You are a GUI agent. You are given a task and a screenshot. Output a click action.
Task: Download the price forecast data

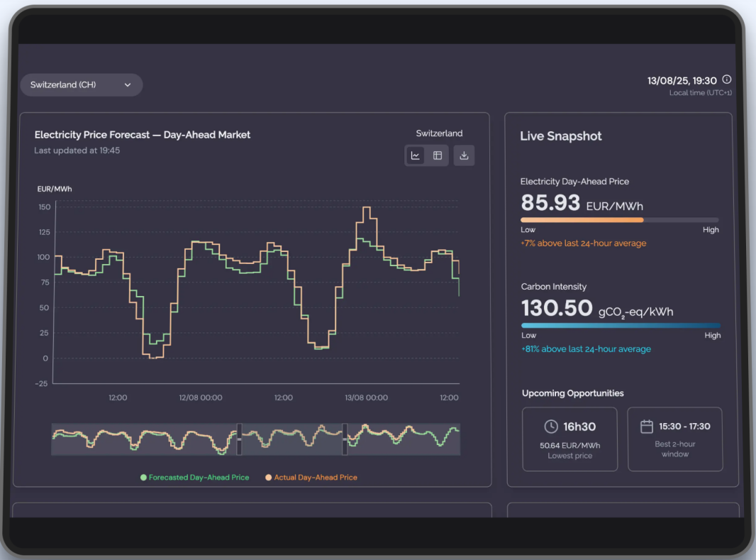464,155
